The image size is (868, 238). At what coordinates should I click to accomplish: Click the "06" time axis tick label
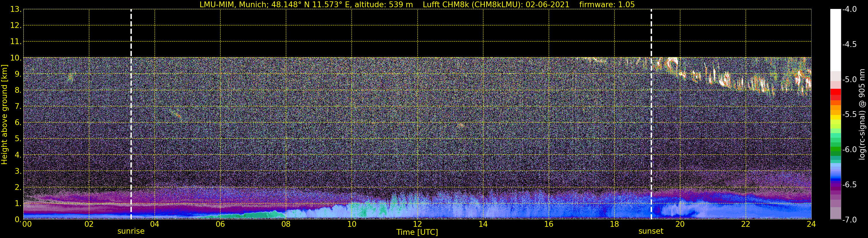[x=220, y=224]
